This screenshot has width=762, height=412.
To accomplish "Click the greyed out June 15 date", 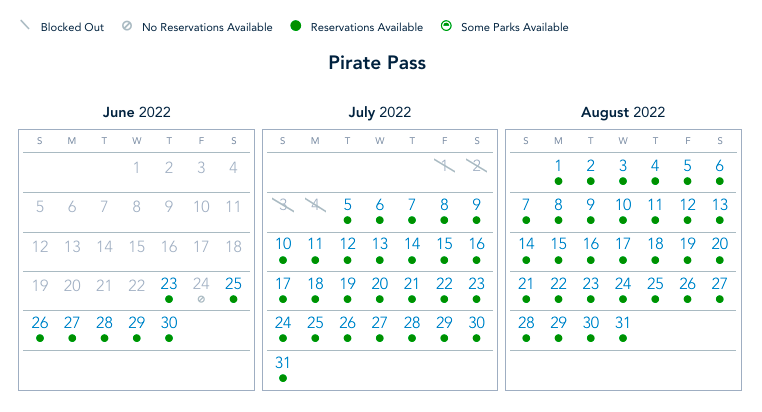I will click(x=137, y=244).
